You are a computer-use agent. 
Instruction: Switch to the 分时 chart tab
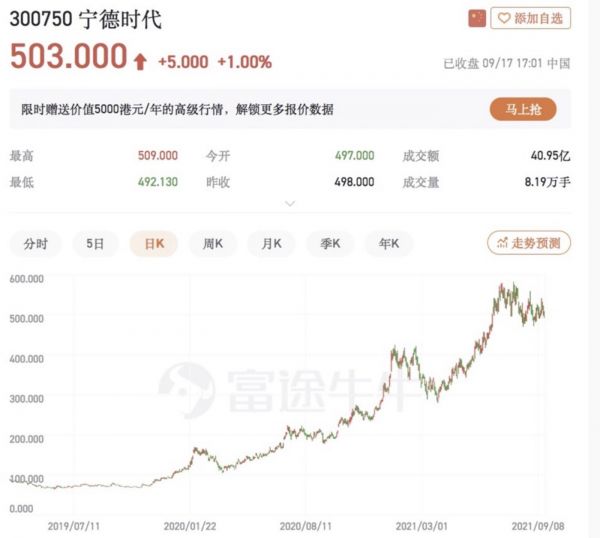[x=36, y=243]
